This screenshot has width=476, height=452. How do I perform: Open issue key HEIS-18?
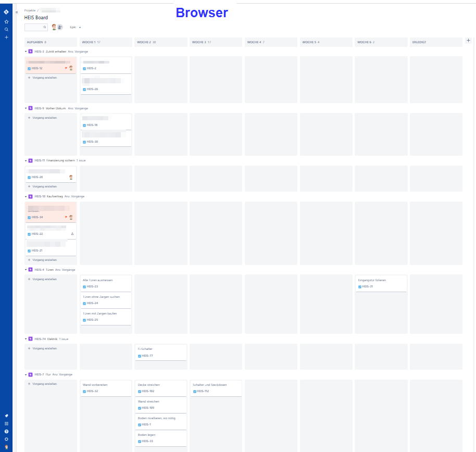(x=92, y=125)
